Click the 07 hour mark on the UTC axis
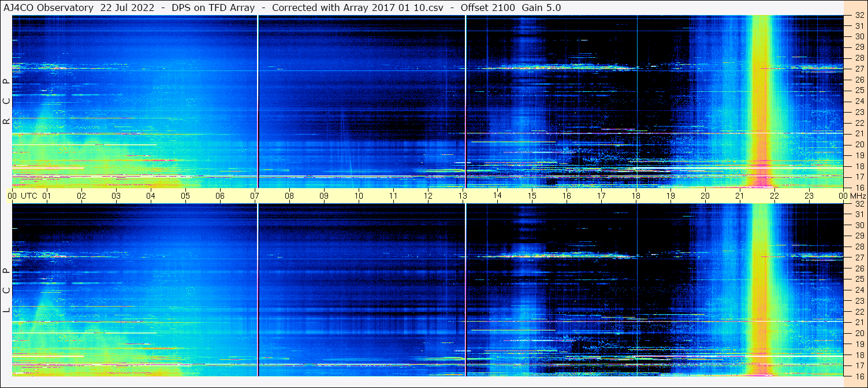This screenshot has width=868, height=388. [255, 196]
